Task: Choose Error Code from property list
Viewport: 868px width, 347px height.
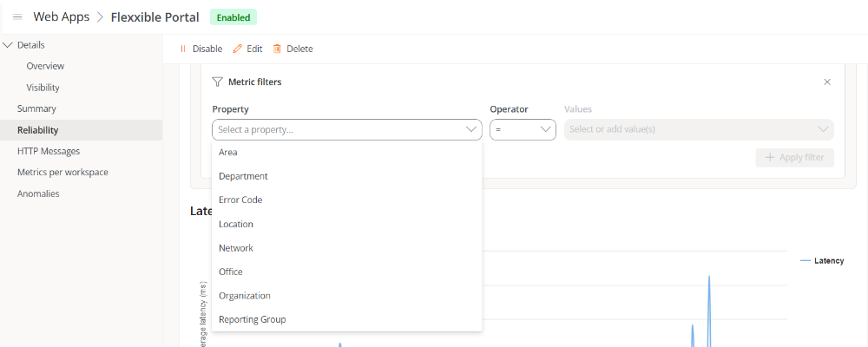Action: point(240,200)
